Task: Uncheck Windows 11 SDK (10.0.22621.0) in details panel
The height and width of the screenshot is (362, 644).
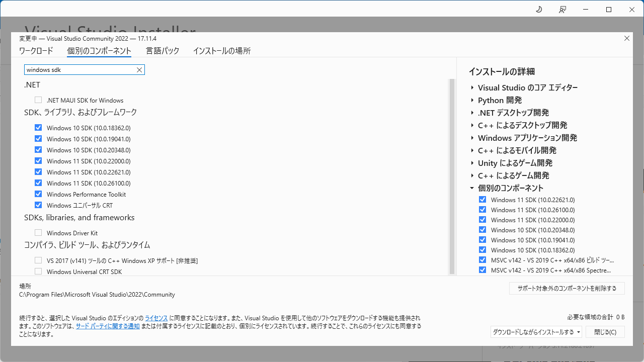Action: [482, 200]
